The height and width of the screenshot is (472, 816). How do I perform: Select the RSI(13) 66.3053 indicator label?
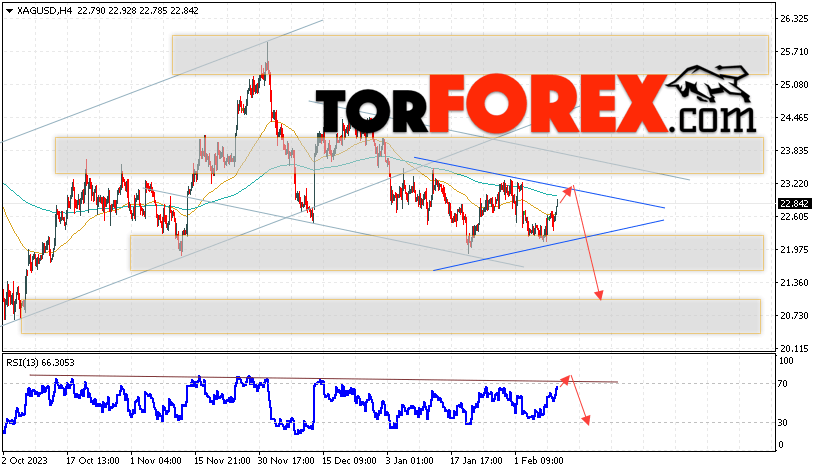click(40, 363)
